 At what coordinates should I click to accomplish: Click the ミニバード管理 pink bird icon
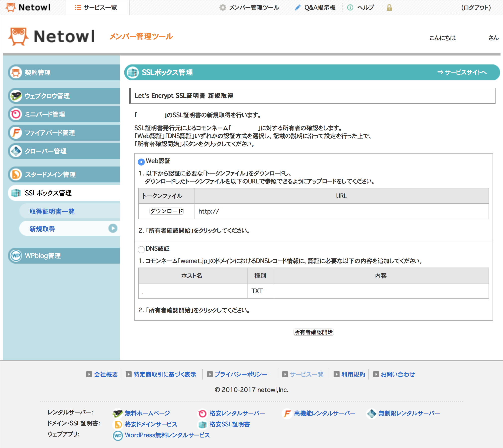[x=16, y=114]
